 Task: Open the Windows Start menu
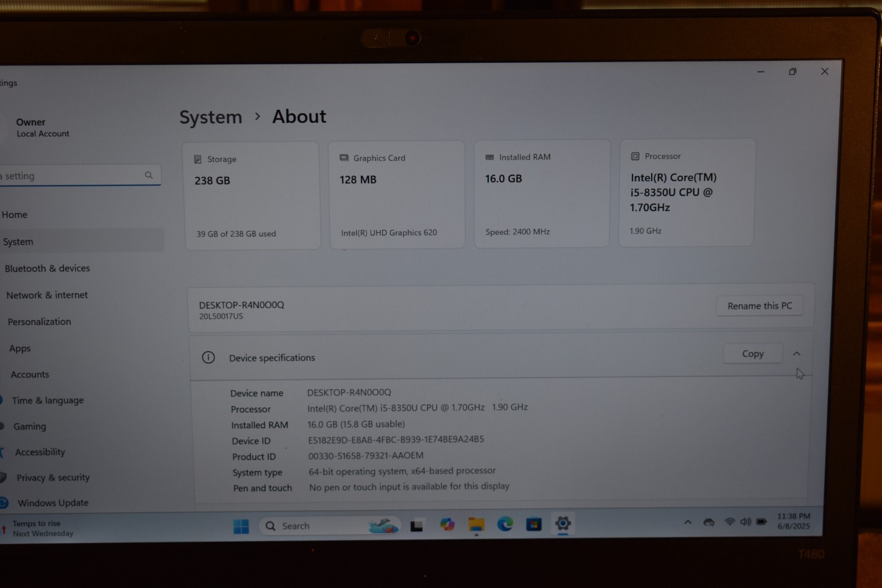click(241, 526)
